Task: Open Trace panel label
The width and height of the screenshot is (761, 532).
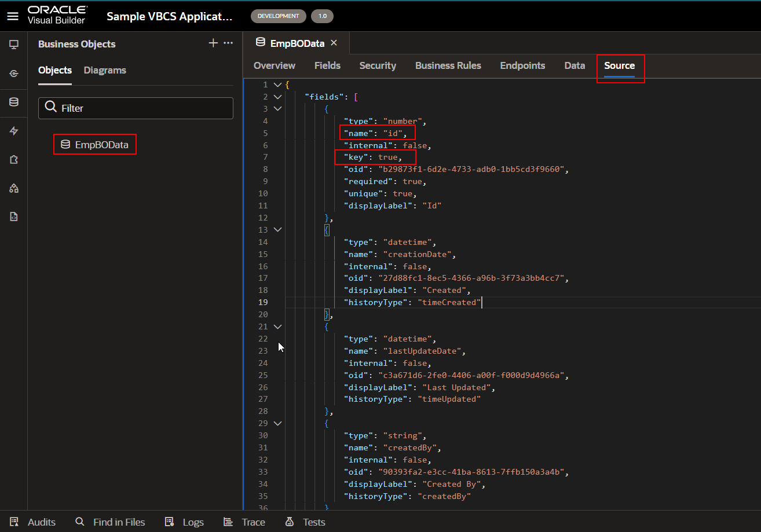Action: pyautogui.click(x=254, y=522)
